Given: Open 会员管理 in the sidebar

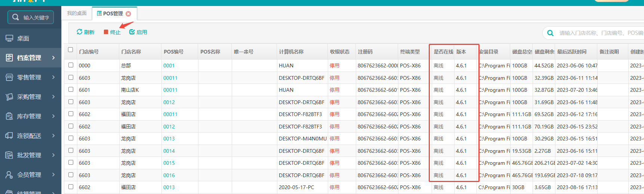Looking at the screenshot, I should click(31, 175).
